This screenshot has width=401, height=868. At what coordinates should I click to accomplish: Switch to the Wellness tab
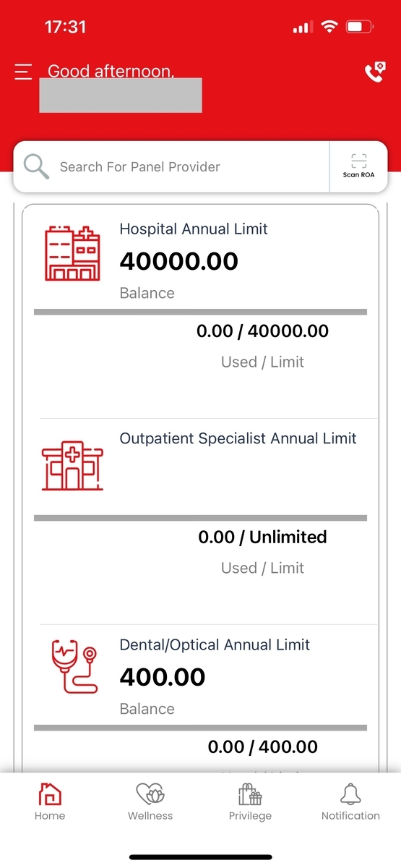(150, 801)
